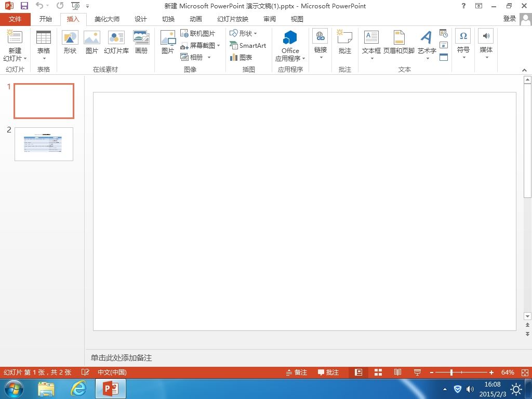Open the 幻灯片放映 tab

pos(233,19)
